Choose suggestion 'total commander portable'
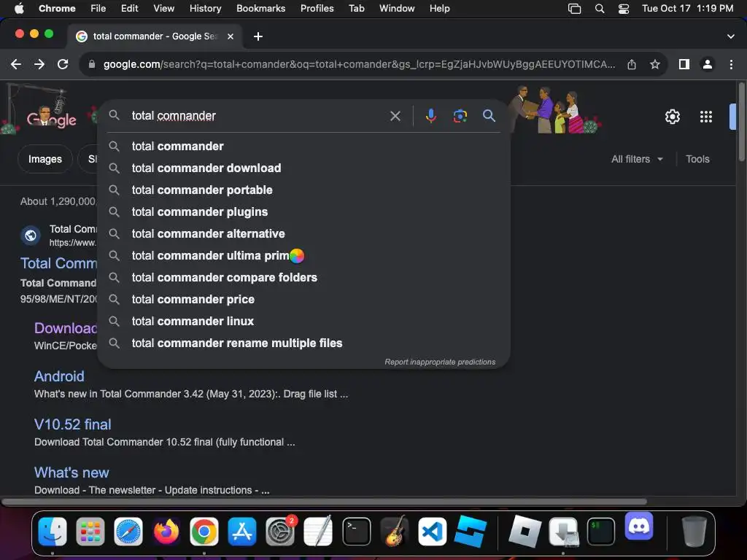The image size is (747, 560). coord(303,190)
